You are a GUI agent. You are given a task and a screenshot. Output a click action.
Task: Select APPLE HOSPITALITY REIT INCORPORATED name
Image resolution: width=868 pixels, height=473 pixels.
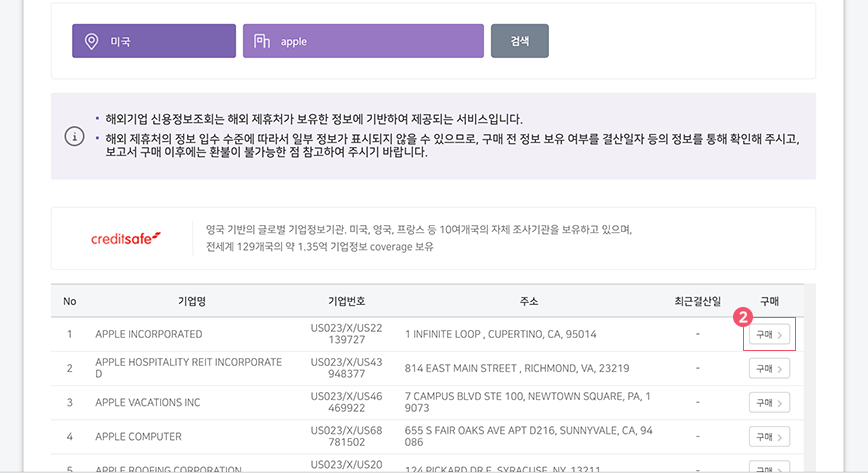(x=189, y=368)
